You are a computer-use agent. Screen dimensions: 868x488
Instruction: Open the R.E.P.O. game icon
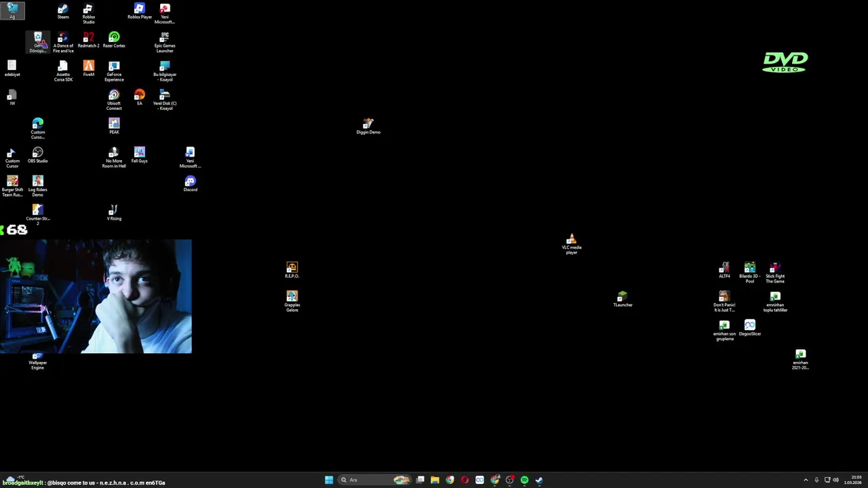(292, 270)
